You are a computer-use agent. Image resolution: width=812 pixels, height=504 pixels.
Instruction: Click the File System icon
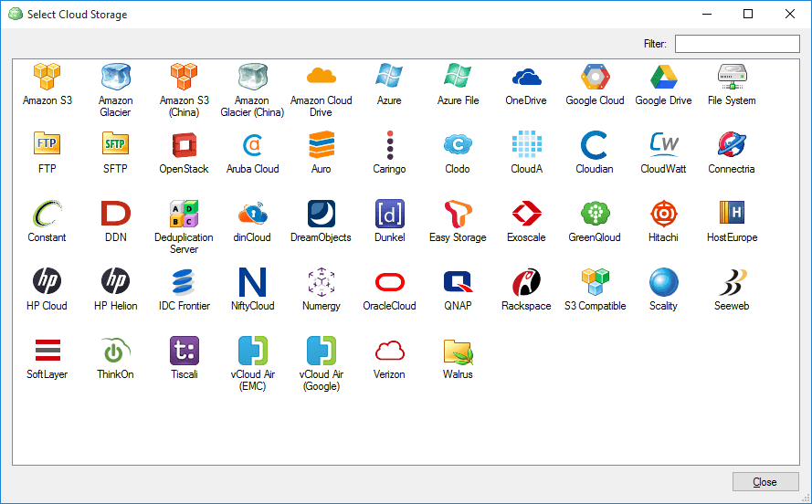click(732, 77)
